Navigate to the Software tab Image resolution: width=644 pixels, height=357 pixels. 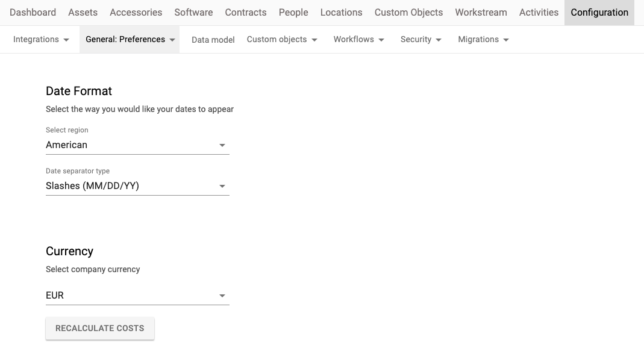click(x=193, y=12)
